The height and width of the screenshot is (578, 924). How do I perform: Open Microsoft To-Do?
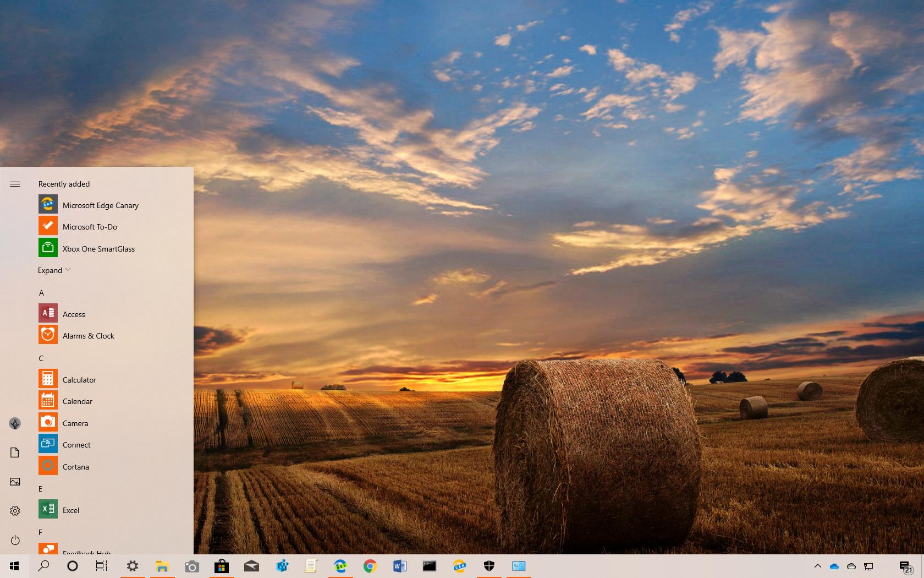point(89,226)
